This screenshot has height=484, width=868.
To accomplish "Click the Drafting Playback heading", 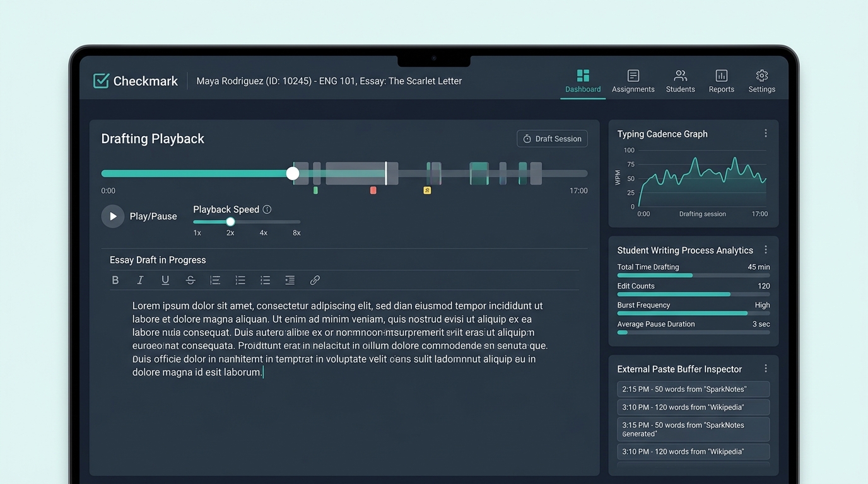I will click(x=153, y=139).
